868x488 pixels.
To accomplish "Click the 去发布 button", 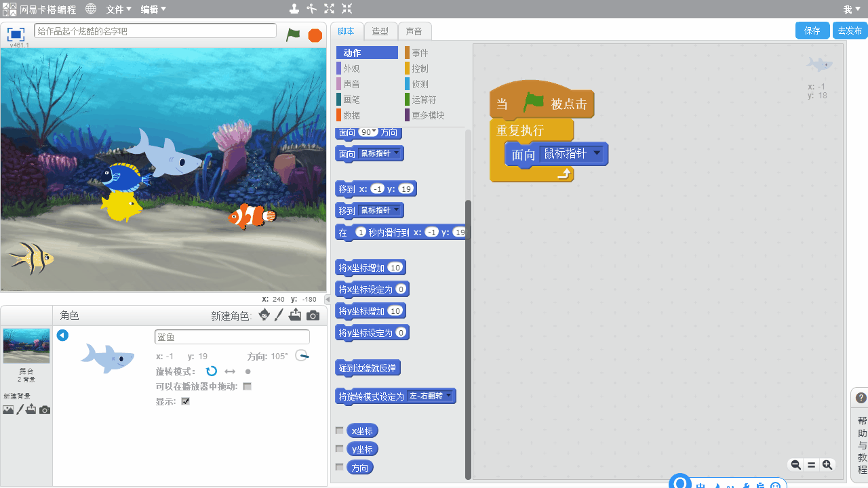I will 850,30.
